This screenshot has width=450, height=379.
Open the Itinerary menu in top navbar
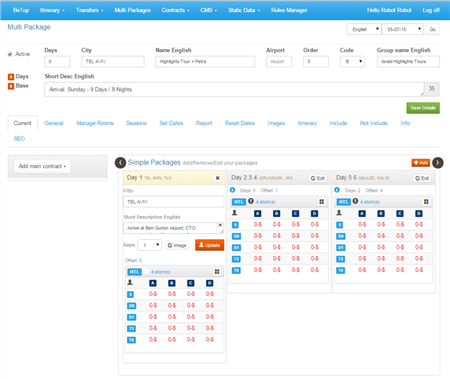(x=52, y=10)
